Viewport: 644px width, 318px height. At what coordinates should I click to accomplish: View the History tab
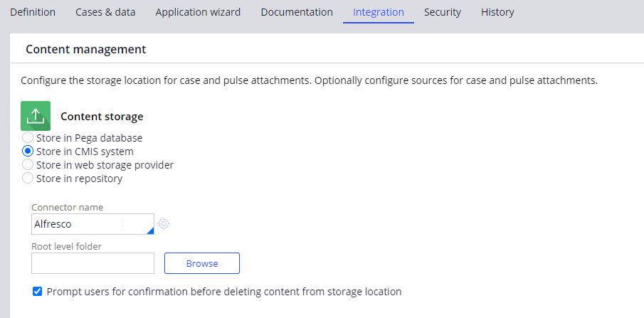pyautogui.click(x=497, y=12)
